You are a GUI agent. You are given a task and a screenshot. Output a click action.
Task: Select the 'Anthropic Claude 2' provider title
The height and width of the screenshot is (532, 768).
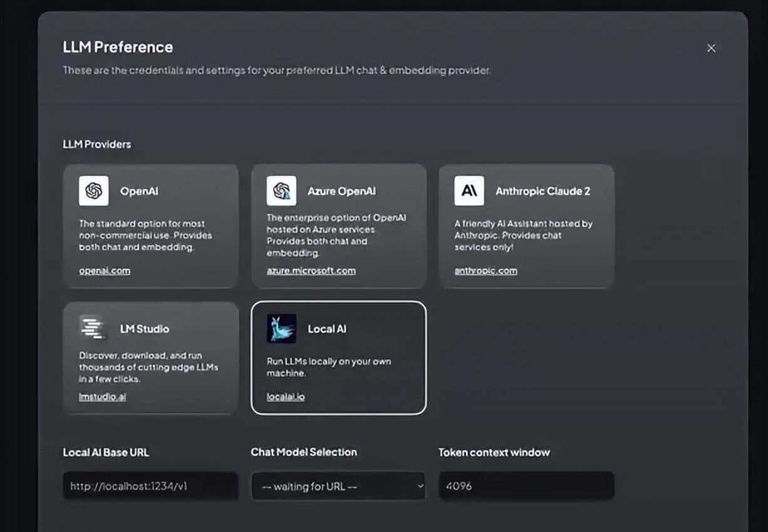(542, 192)
